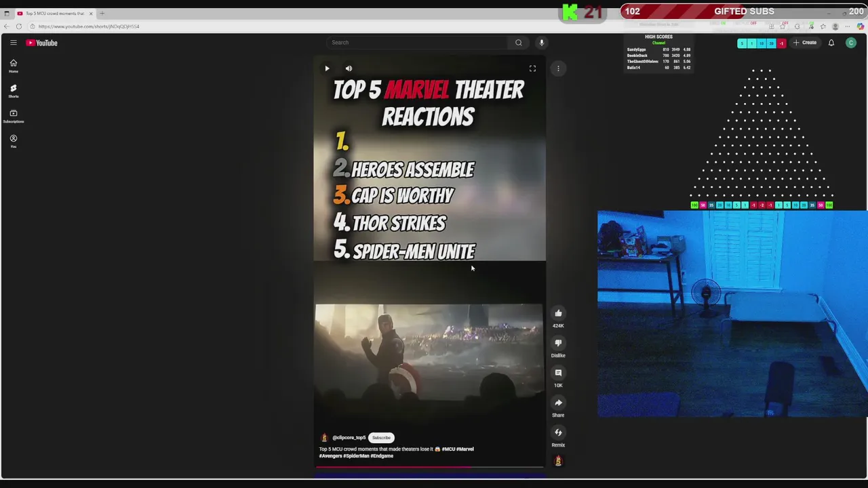Like this Short with the thumbs up

[558, 313]
